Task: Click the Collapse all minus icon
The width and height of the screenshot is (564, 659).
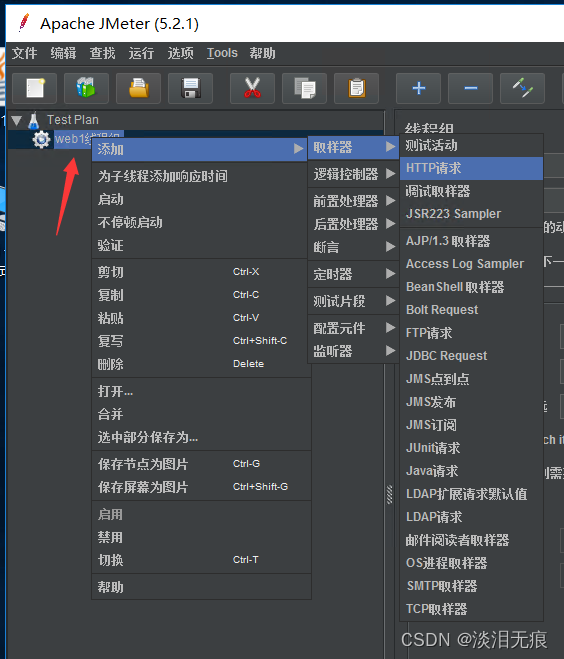Action: [470, 88]
